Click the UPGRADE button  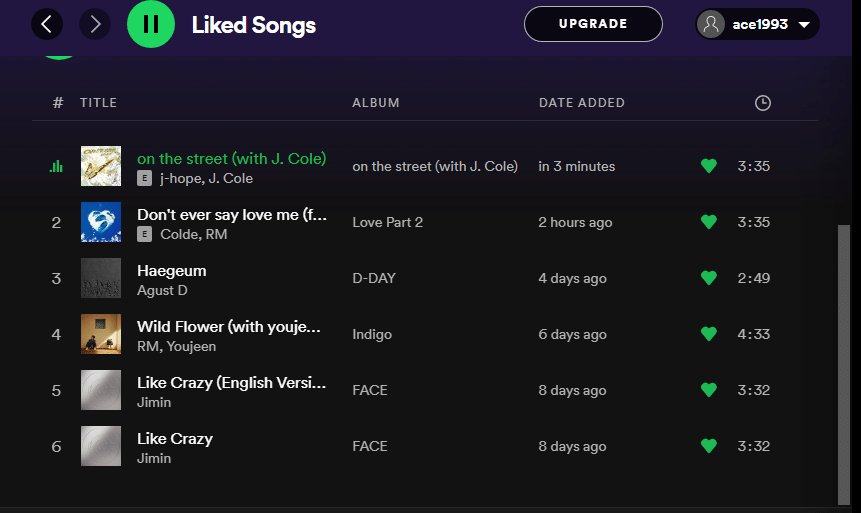coord(593,24)
